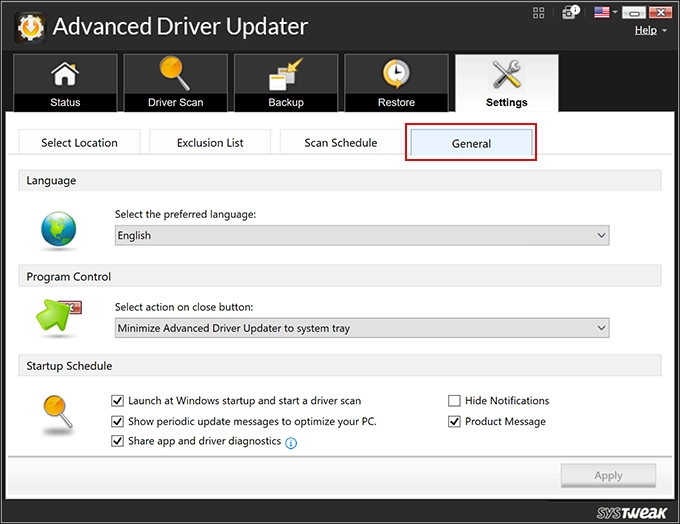This screenshot has height=524, width=680.
Task: Close the Advanced Driver Updater window
Action: coord(660,12)
